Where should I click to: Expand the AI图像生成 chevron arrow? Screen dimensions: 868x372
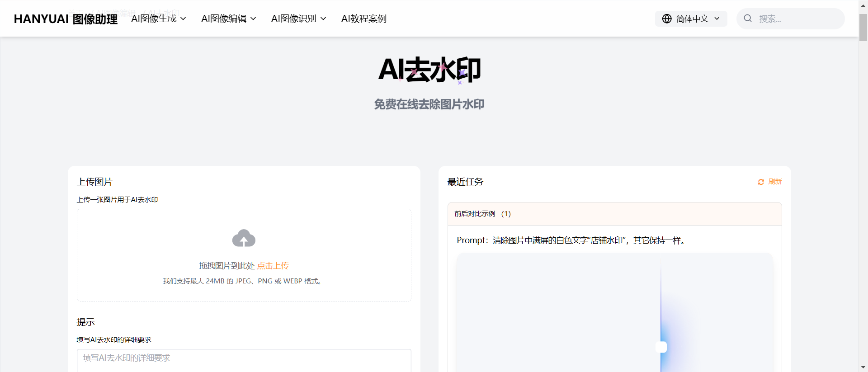tap(183, 19)
